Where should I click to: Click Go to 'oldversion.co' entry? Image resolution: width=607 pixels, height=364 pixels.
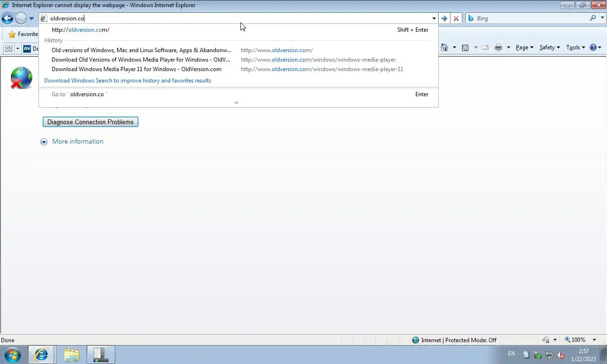coord(239,94)
